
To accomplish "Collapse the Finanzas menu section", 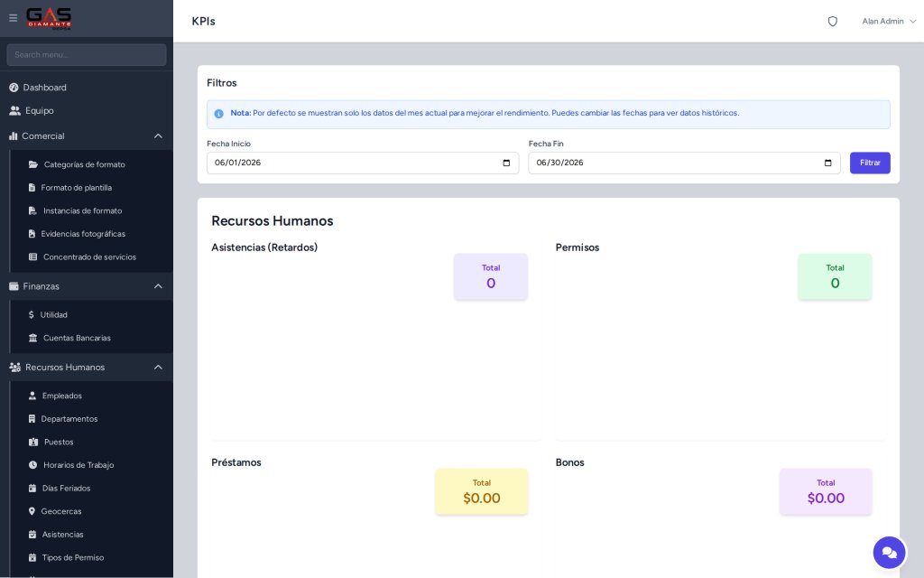I will [158, 286].
